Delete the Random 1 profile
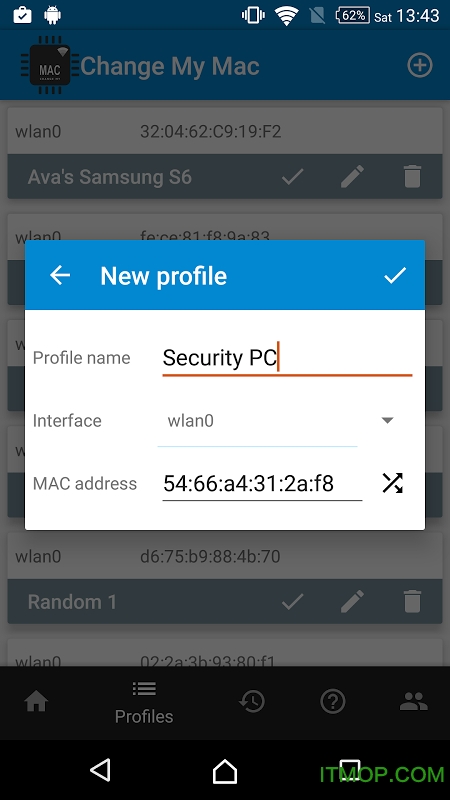This screenshot has width=450, height=800. (412, 602)
